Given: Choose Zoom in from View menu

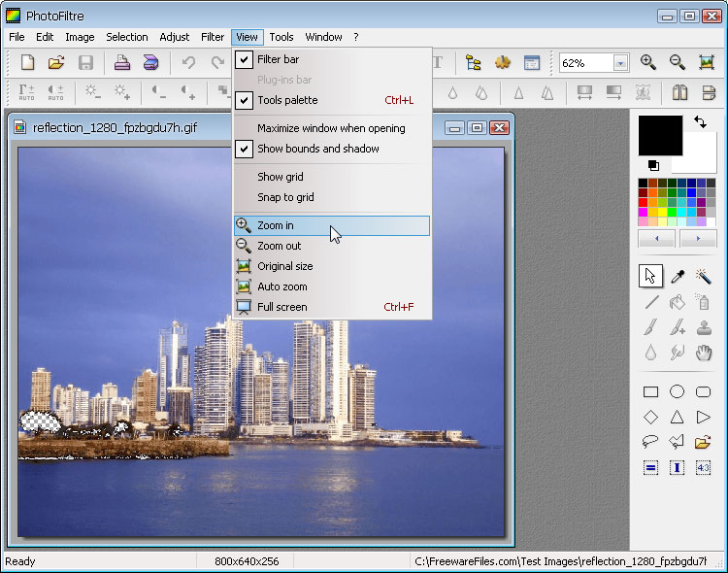Looking at the screenshot, I should point(332,225).
